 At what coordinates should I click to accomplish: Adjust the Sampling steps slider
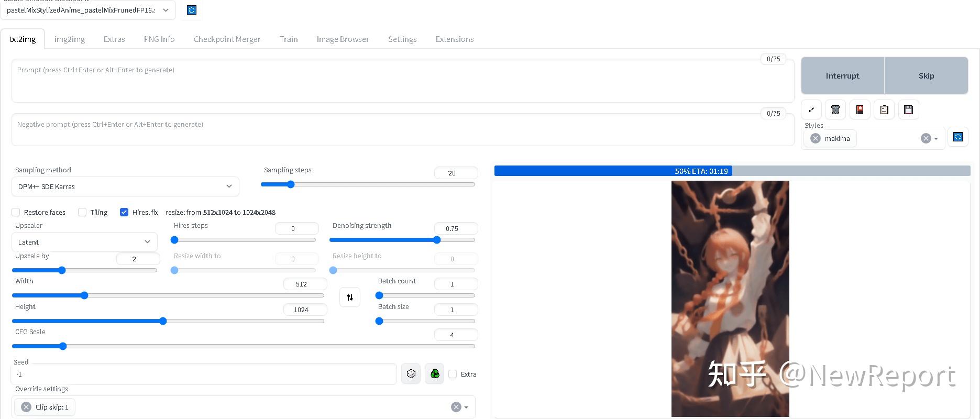click(368, 184)
